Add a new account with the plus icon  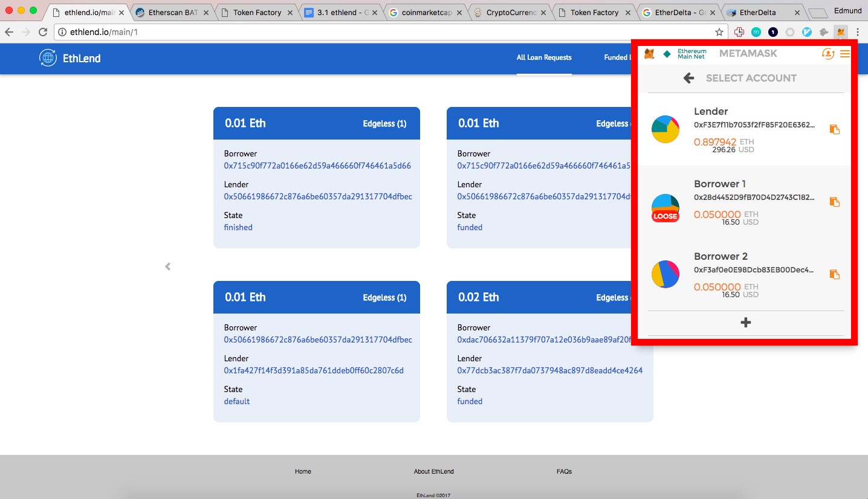[746, 323]
